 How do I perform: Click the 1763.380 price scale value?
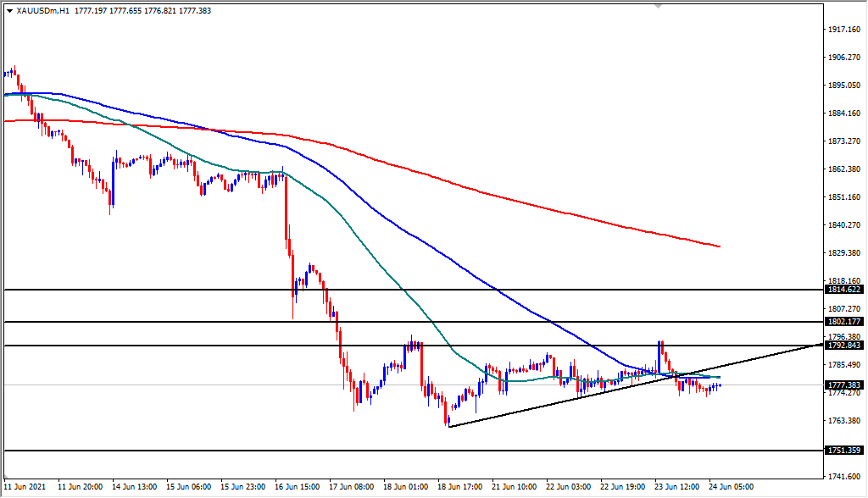click(x=845, y=421)
